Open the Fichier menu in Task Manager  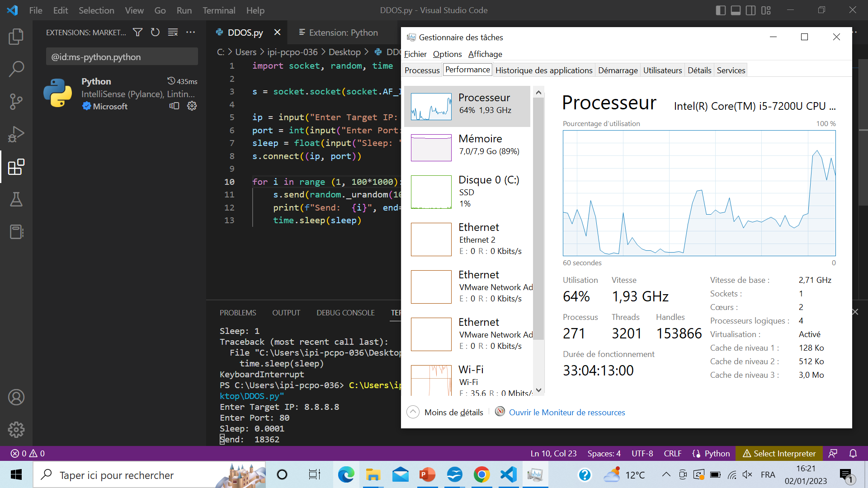(x=415, y=54)
